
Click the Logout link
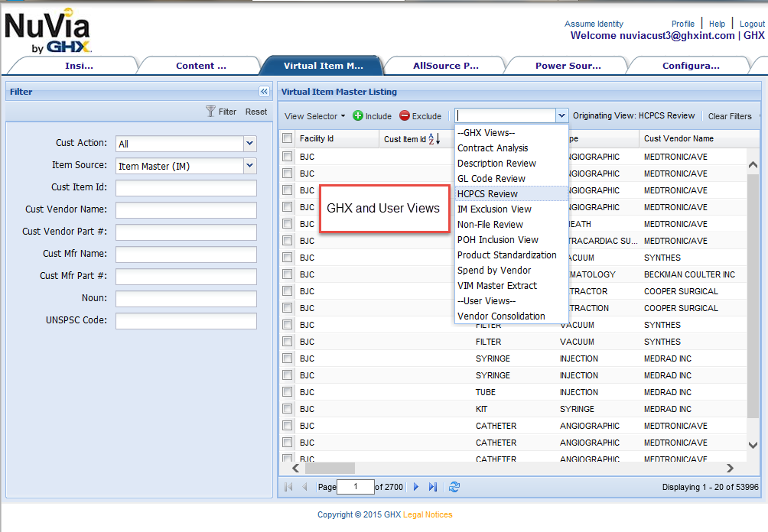752,24
